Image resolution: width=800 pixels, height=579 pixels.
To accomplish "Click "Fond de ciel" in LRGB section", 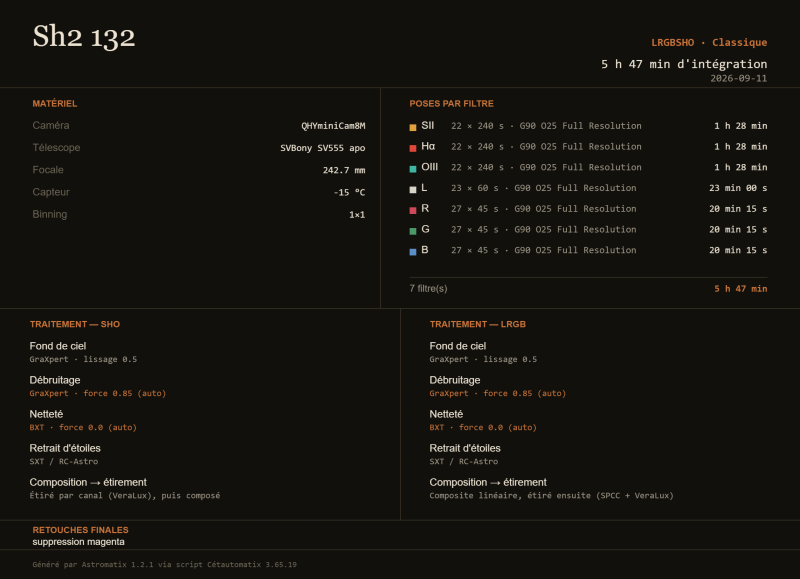I will pos(458,346).
